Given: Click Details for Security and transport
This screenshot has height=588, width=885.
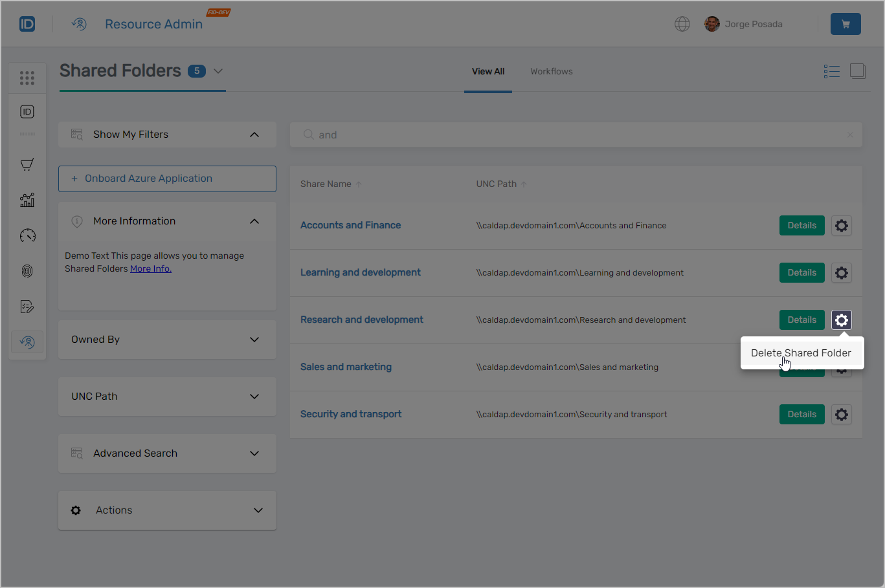Looking at the screenshot, I should (x=801, y=414).
